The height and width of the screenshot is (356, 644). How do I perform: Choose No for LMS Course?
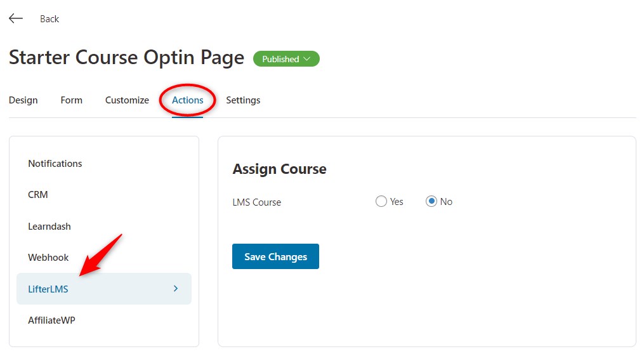431,201
